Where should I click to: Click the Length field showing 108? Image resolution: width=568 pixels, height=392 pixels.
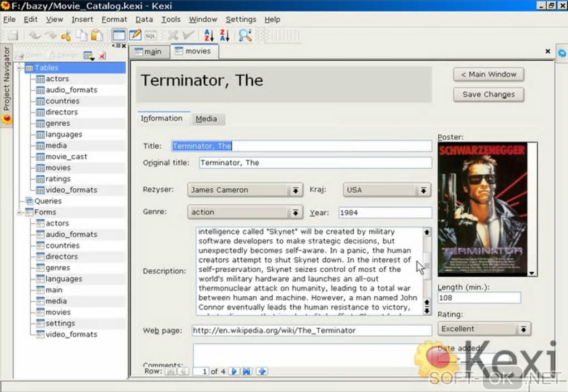click(x=479, y=298)
